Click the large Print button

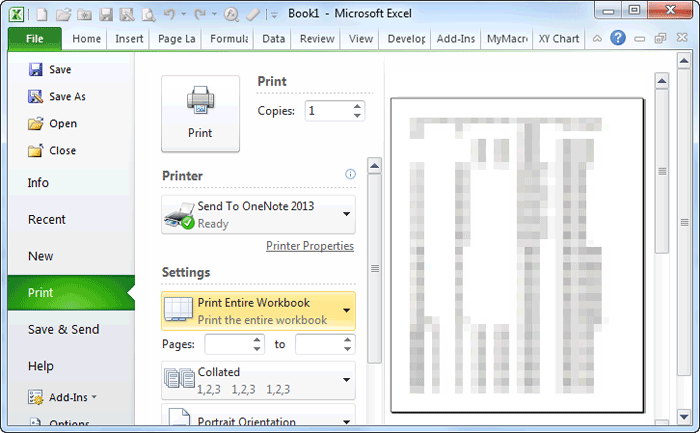(x=200, y=113)
